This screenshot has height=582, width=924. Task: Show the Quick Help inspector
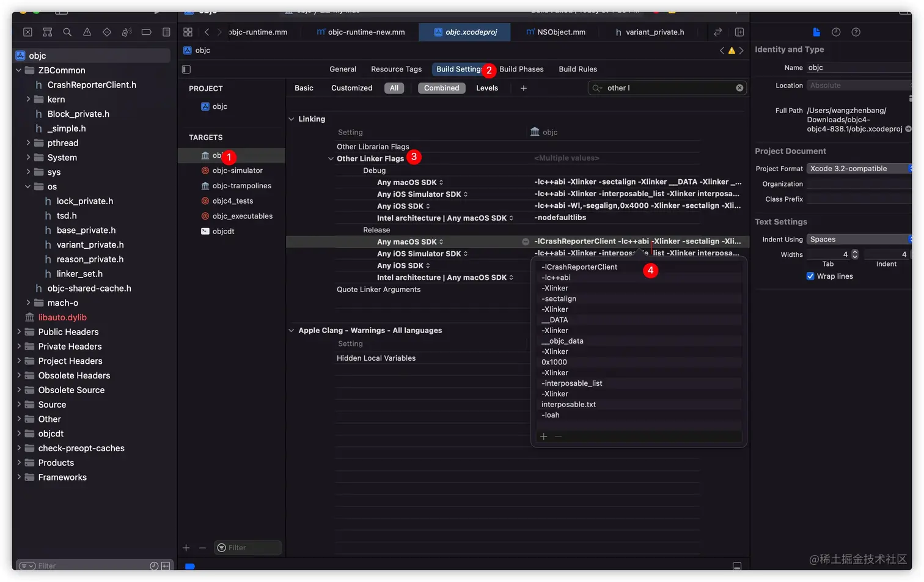tap(856, 32)
